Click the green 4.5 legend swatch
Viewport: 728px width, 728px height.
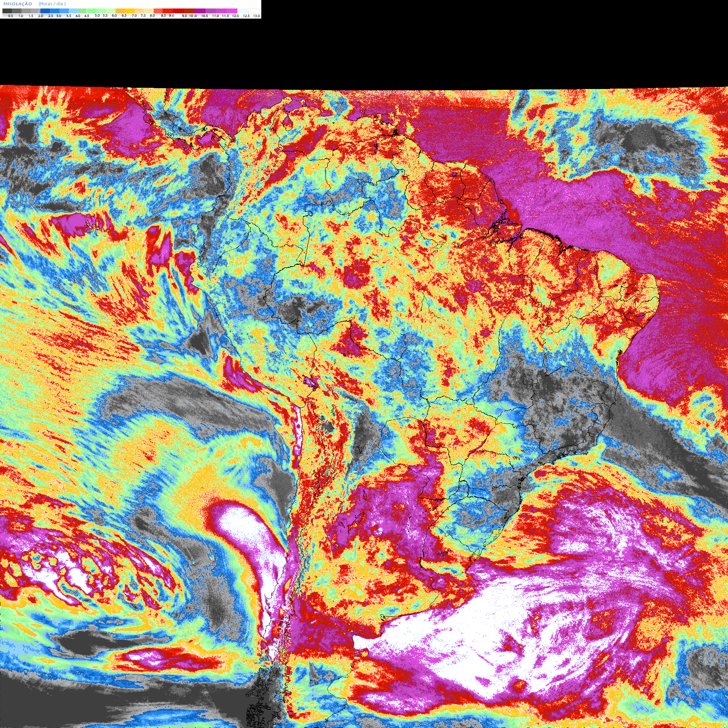92,11
